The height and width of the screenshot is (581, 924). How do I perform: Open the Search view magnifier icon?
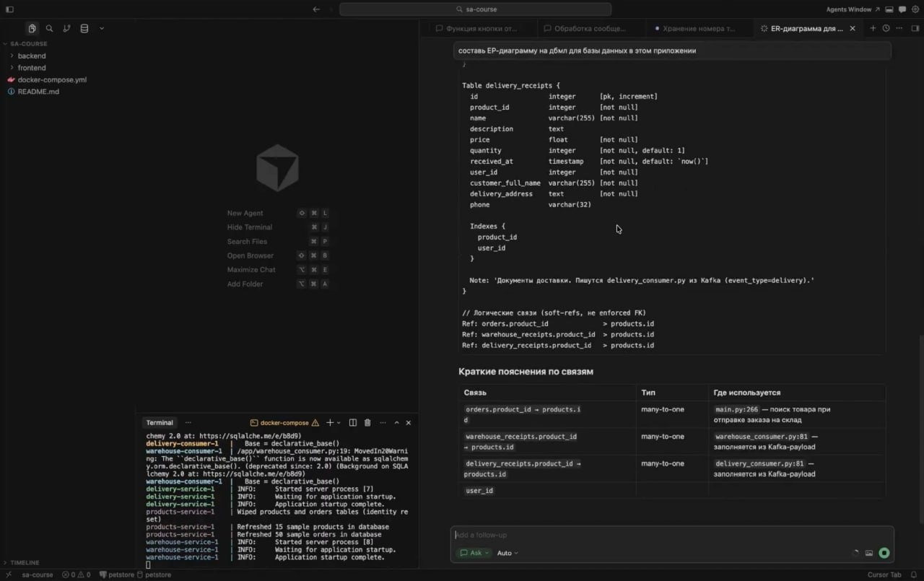pos(49,28)
